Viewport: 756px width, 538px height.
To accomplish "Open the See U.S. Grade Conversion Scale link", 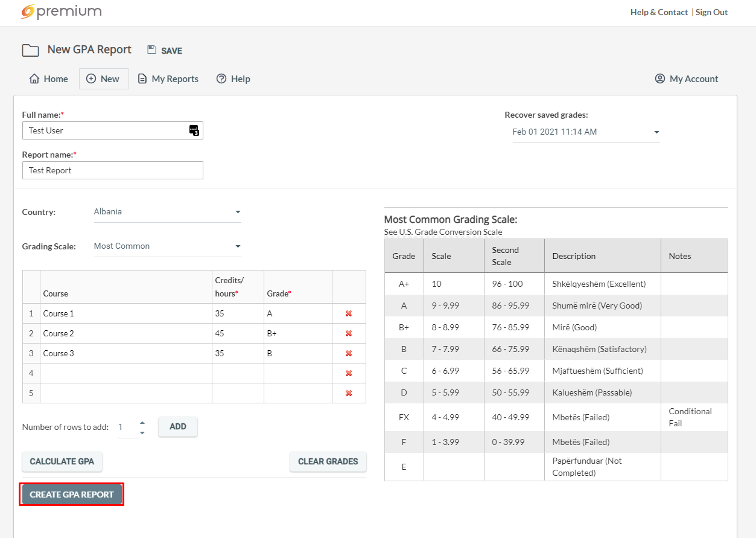I will click(443, 232).
